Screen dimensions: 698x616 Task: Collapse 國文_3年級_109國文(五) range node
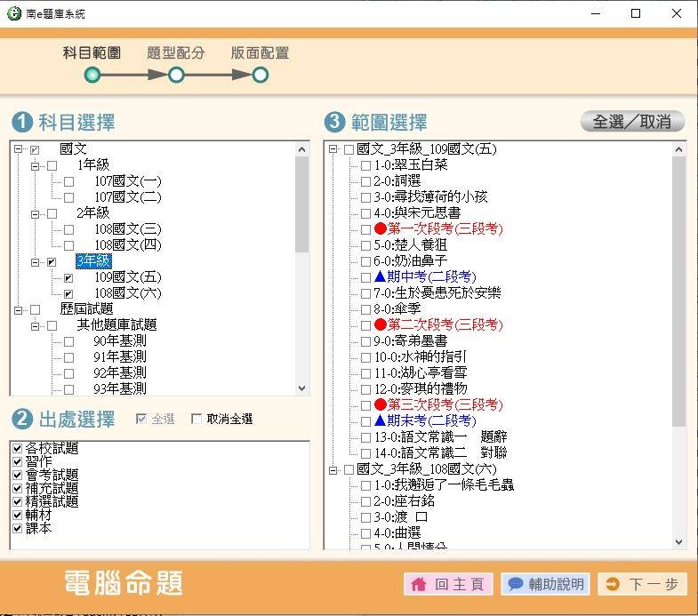point(333,149)
